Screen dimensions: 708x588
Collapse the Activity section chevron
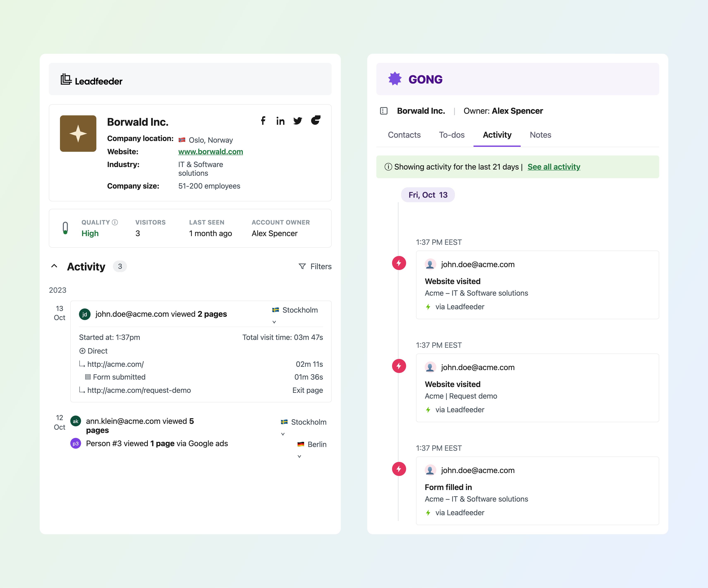(x=54, y=266)
